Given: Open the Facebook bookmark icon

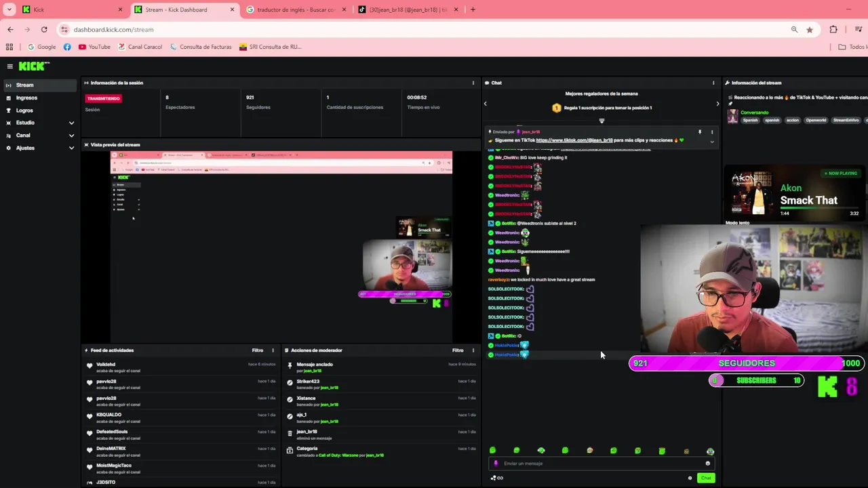Looking at the screenshot, I should (x=67, y=47).
